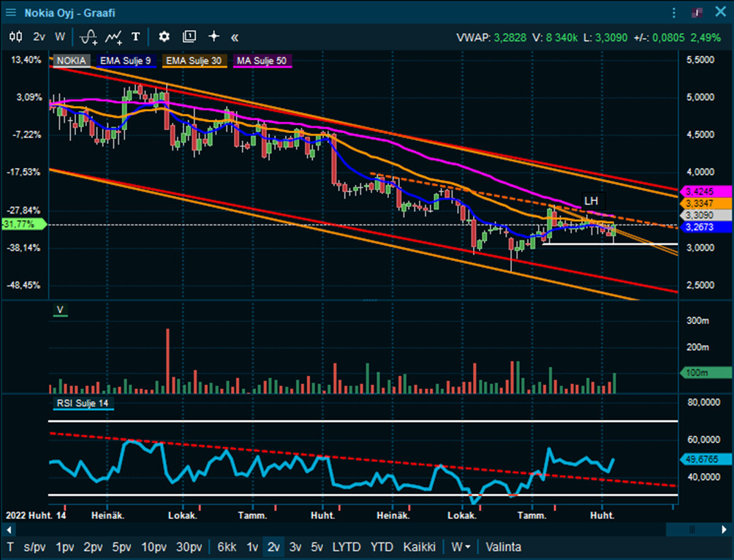Click the LH annotation label on chart
The width and height of the screenshot is (734, 560).
591,201
